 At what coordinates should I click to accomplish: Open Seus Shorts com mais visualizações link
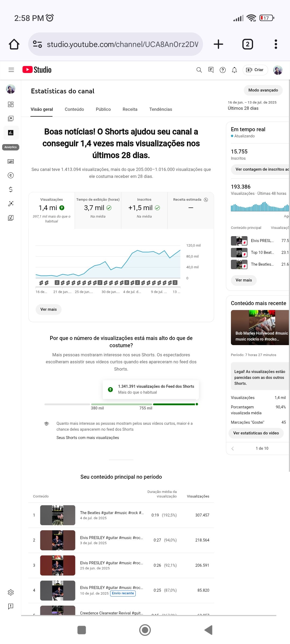coord(88,438)
